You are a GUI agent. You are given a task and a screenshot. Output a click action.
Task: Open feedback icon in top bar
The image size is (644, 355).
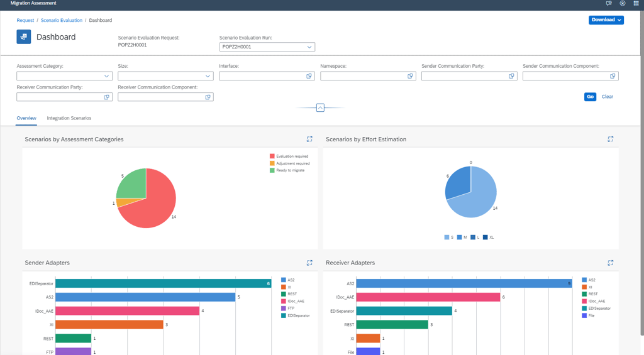point(609,3)
